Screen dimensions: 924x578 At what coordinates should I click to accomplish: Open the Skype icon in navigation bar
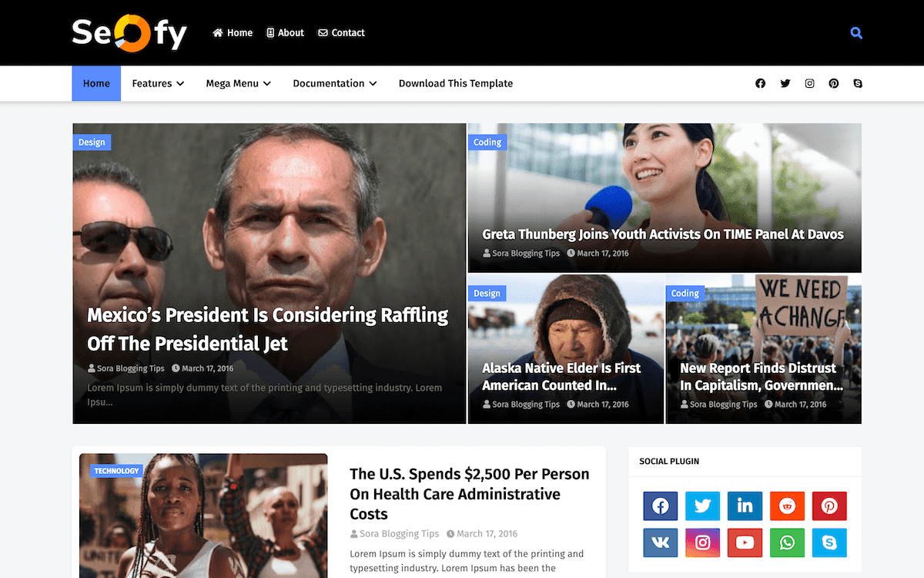(x=858, y=83)
